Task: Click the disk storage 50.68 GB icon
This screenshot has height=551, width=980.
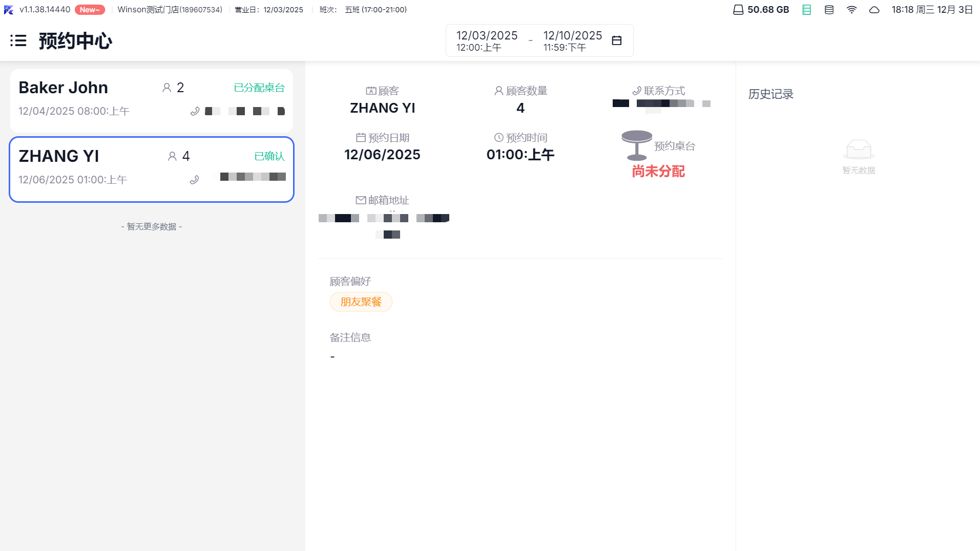Action: 738,10
